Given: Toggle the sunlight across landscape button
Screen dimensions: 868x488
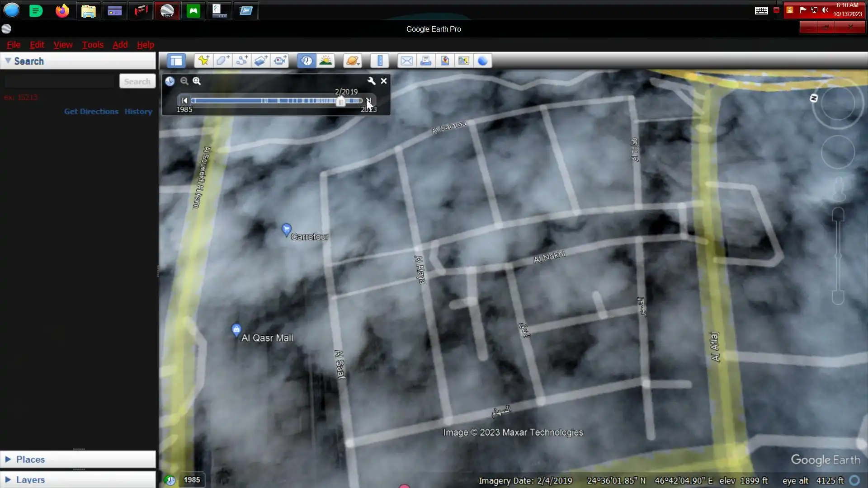Looking at the screenshot, I should point(325,61).
